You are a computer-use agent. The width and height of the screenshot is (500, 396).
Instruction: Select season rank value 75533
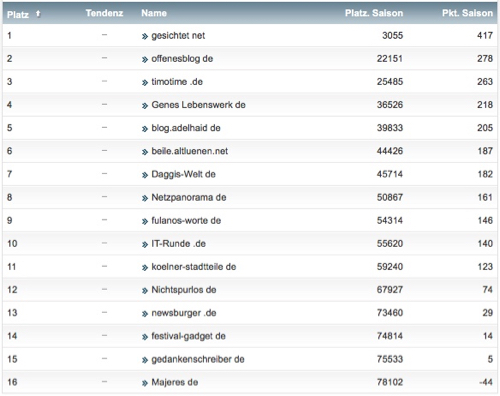coord(390,359)
